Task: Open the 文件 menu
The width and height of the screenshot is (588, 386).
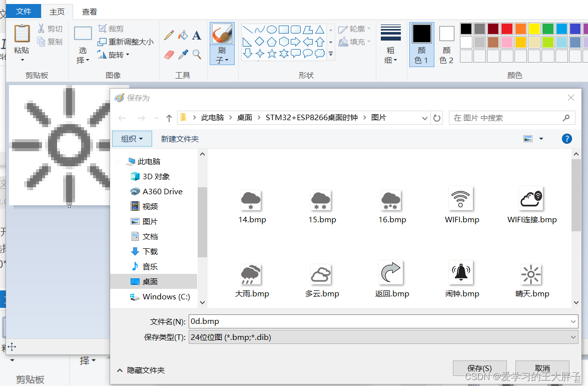Action: point(23,11)
